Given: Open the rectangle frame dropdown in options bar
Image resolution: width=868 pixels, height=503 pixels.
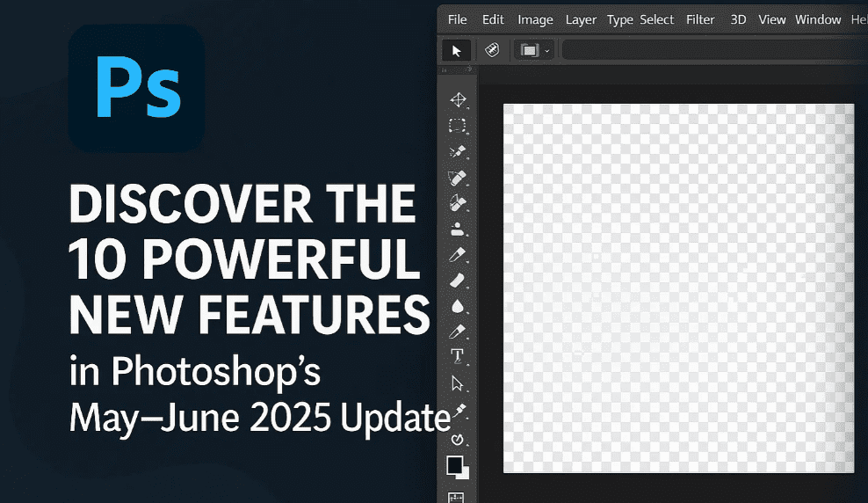Looking at the screenshot, I should (x=533, y=51).
